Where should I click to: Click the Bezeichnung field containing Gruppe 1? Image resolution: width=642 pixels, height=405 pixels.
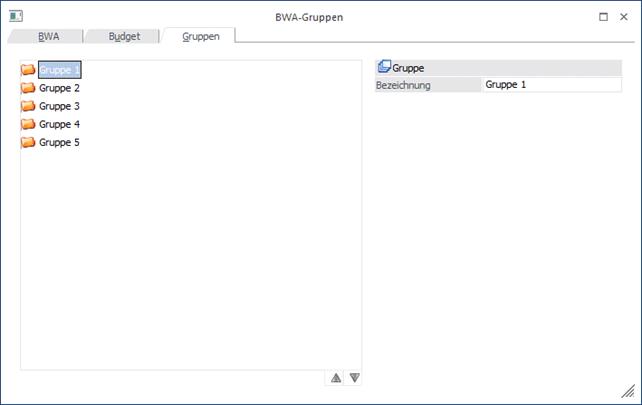point(550,85)
